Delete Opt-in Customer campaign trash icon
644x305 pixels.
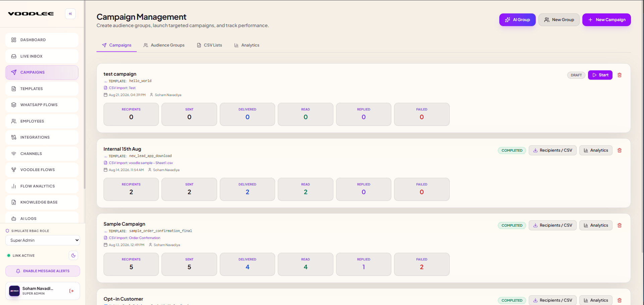[620, 300]
